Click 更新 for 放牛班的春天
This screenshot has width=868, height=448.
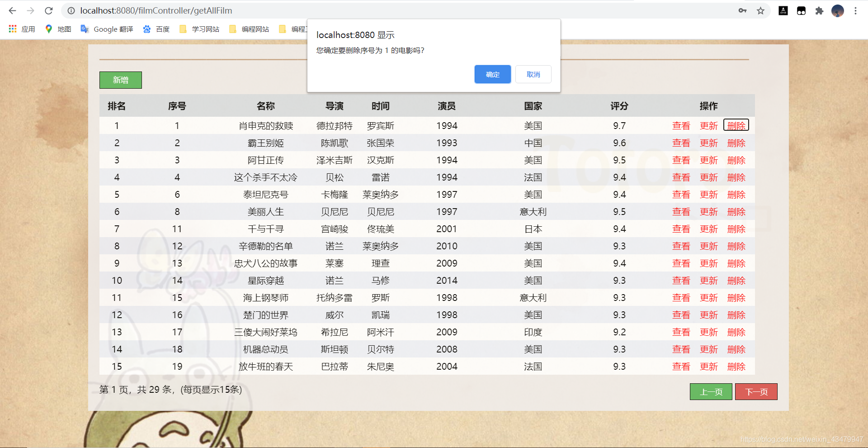[x=708, y=367]
